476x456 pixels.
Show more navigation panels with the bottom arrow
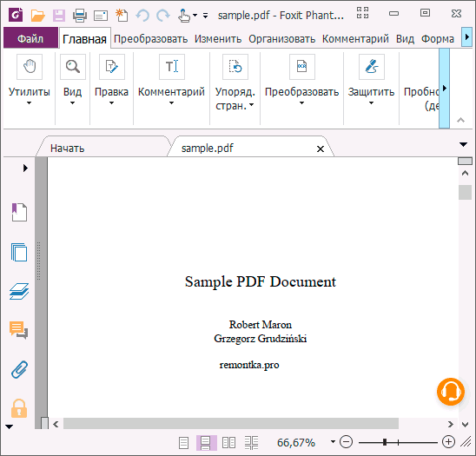click(x=9, y=426)
